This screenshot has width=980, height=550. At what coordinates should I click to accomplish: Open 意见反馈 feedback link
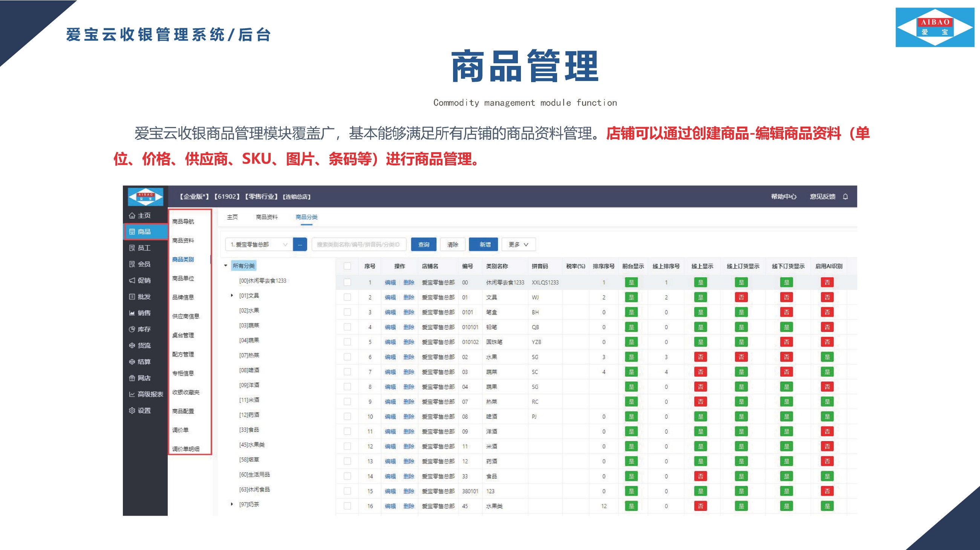pyautogui.click(x=822, y=197)
